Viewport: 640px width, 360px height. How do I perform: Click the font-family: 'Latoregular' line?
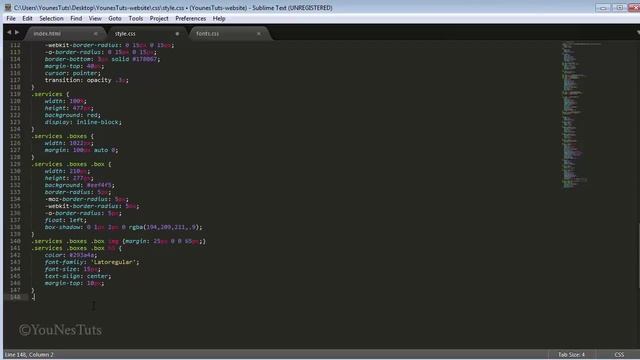(x=92, y=262)
